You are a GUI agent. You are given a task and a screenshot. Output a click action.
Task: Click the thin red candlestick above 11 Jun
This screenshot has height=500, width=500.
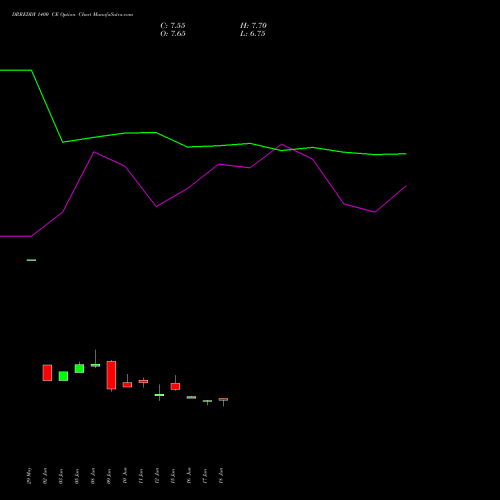point(143,381)
